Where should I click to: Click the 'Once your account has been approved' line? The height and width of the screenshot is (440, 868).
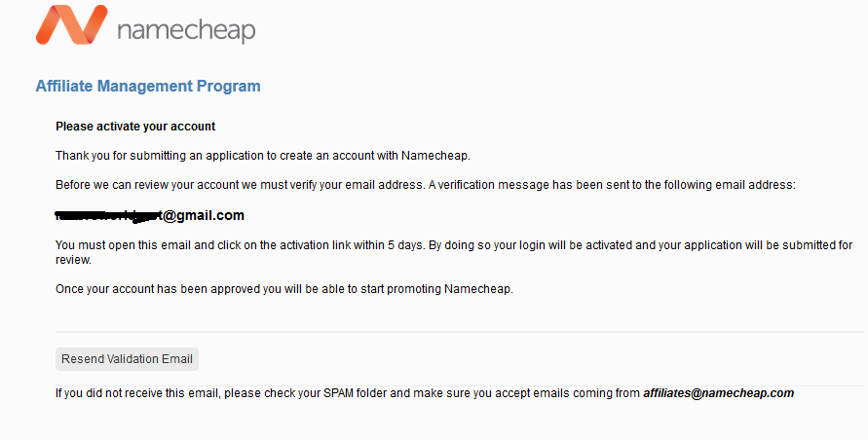point(284,289)
